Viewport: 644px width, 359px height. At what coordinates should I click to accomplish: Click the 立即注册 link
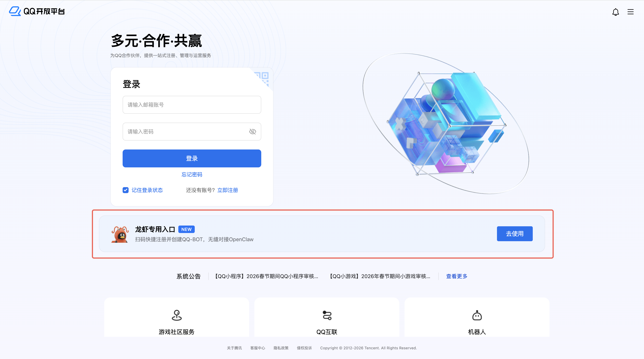coord(228,190)
